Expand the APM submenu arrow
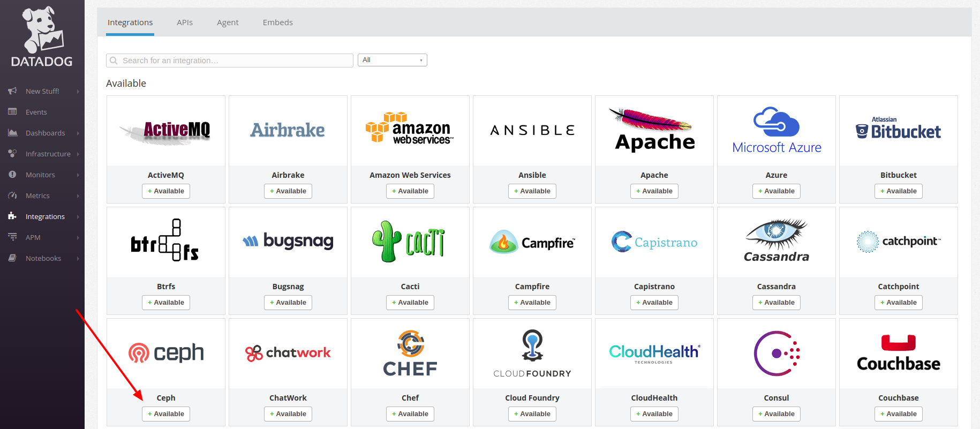 tap(78, 238)
